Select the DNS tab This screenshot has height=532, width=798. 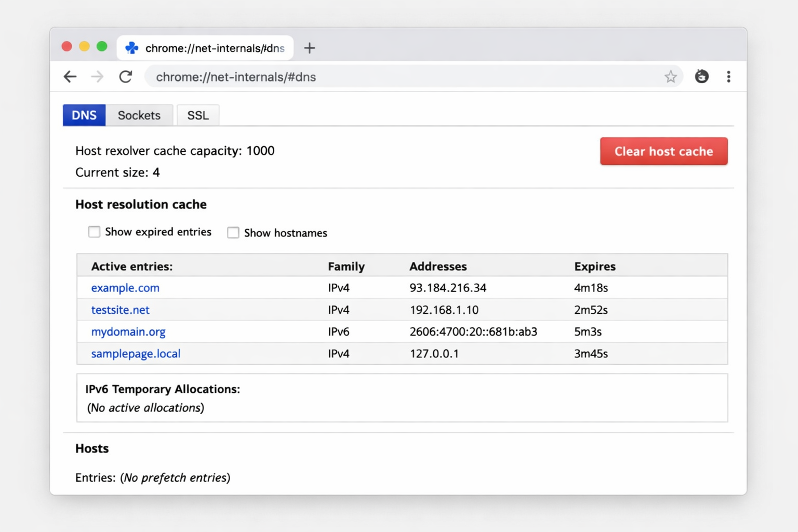[84, 115]
